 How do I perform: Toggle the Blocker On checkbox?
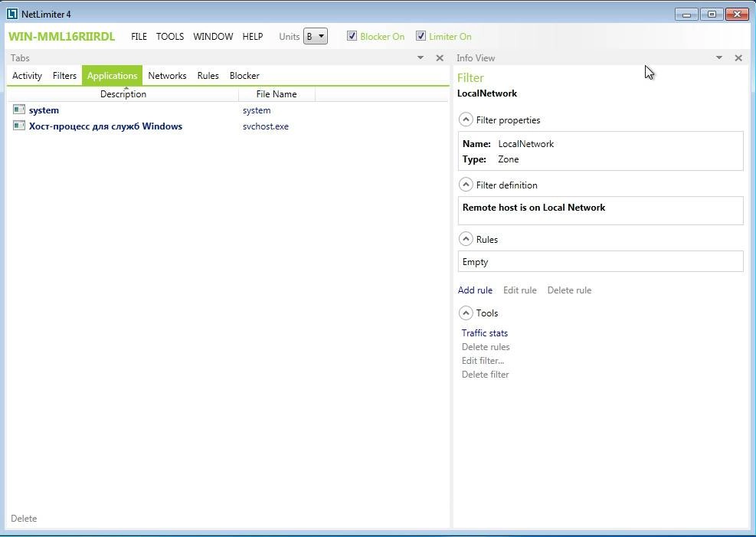pos(352,36)
